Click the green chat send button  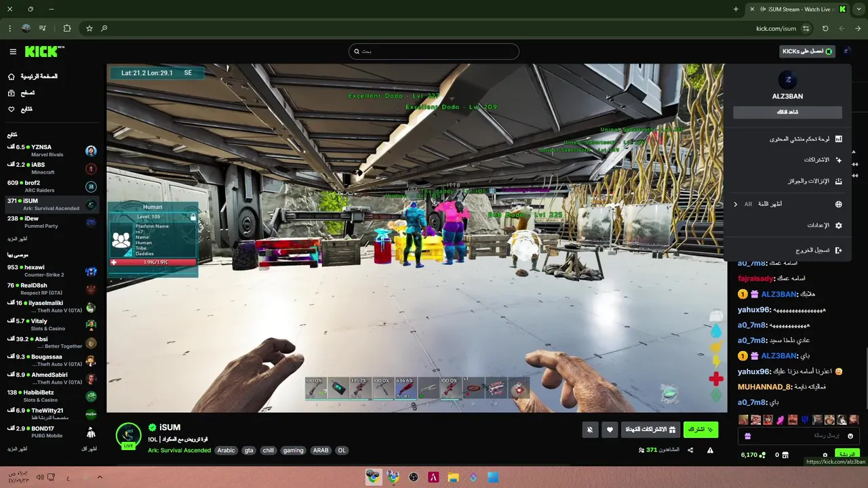tap(847, 454)
